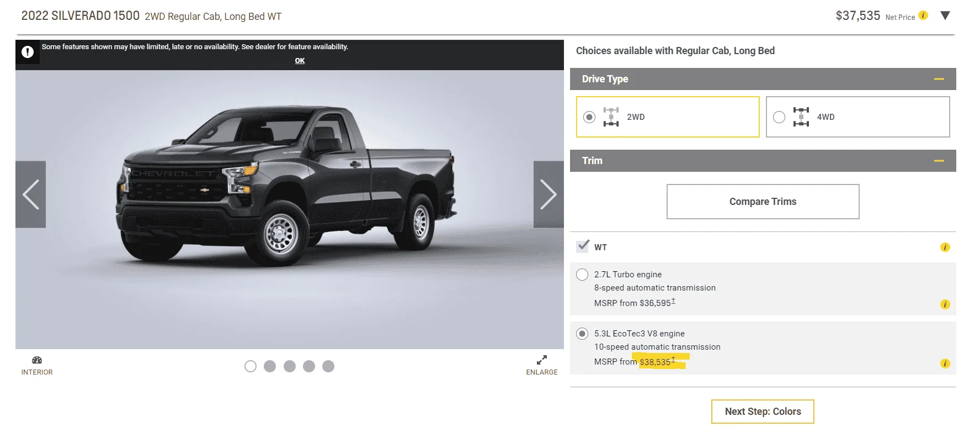Toggle the WT trim checkbox
Image resolution: width=980 pixels, height=432 pixels.
point(583,246)
